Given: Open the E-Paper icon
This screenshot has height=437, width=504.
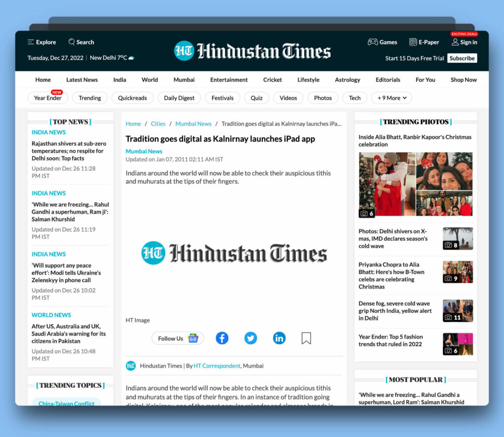Looking at the screenshot, I should click(x=413, y=42).
